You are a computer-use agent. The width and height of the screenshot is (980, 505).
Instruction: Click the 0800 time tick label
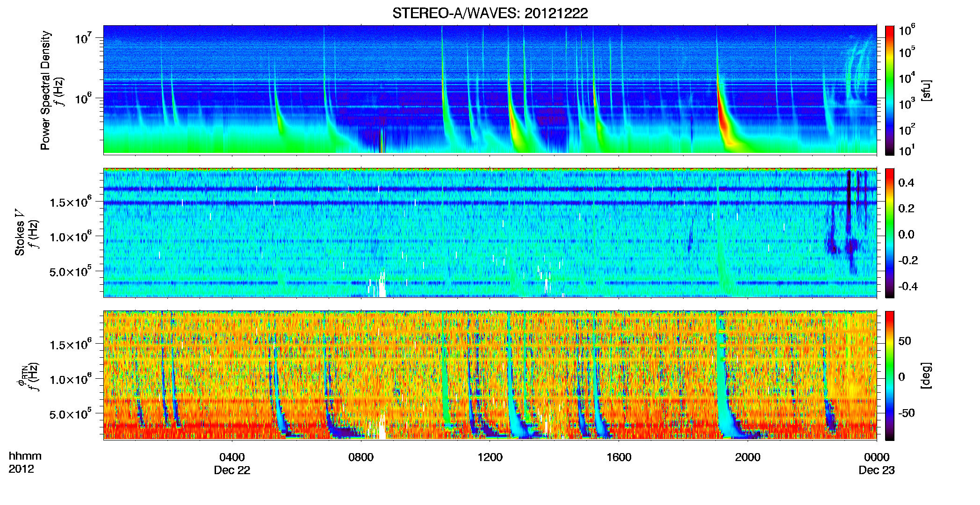(361, 457)
